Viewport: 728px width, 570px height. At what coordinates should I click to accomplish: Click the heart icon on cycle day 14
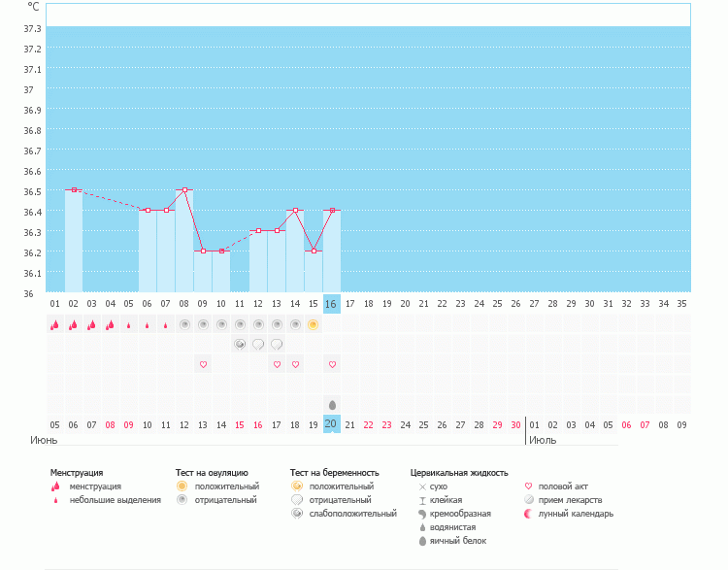[x=295, y=364]
